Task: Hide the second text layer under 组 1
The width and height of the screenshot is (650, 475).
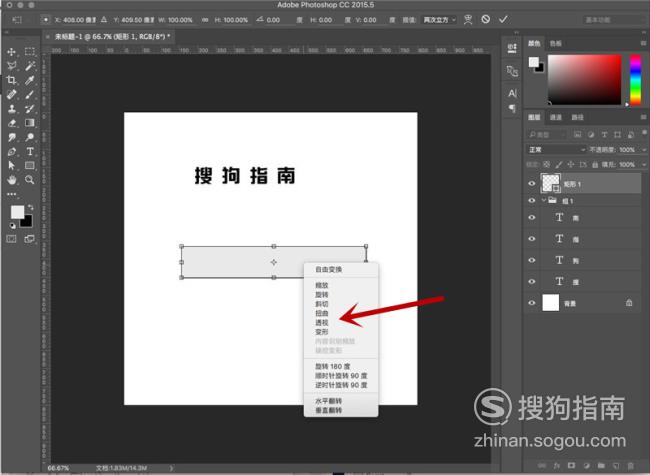Action: [532, 239]
